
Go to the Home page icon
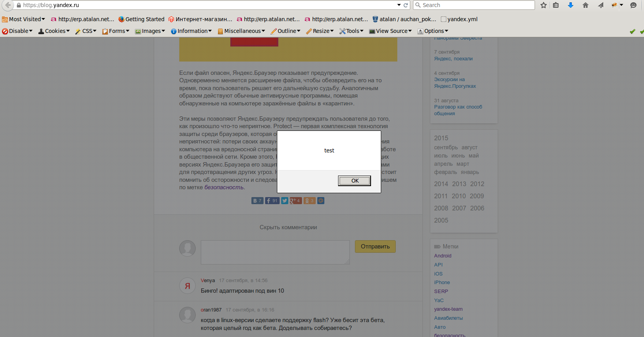click(586, 5)
